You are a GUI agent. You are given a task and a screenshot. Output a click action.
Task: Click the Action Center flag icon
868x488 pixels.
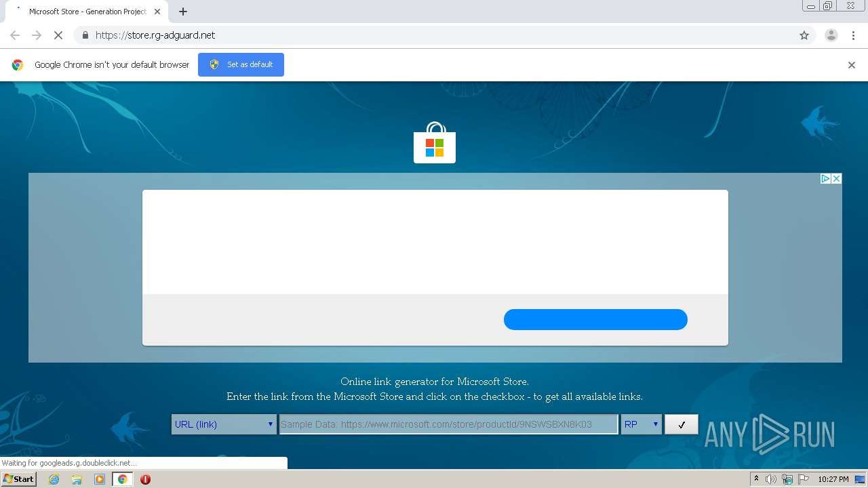(x=804, y=479)
